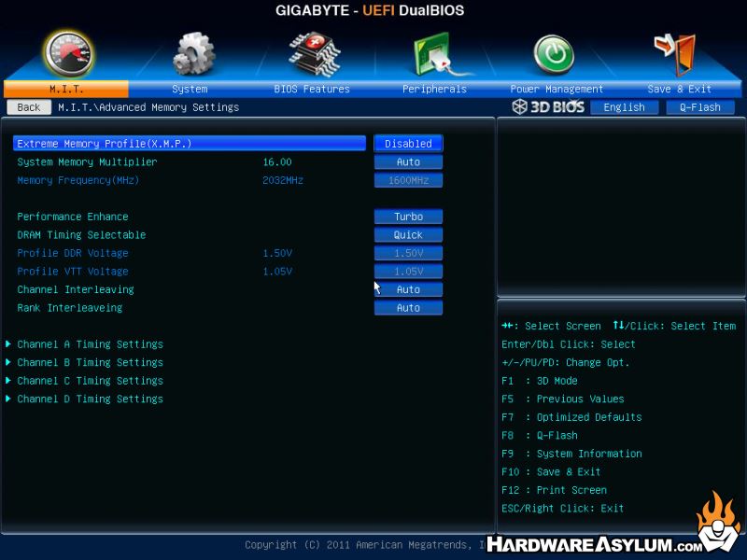The width and height of the screenshot is (747, 560).
Task: Click the 3D BIOS cube logo
Action: point(519,106)
